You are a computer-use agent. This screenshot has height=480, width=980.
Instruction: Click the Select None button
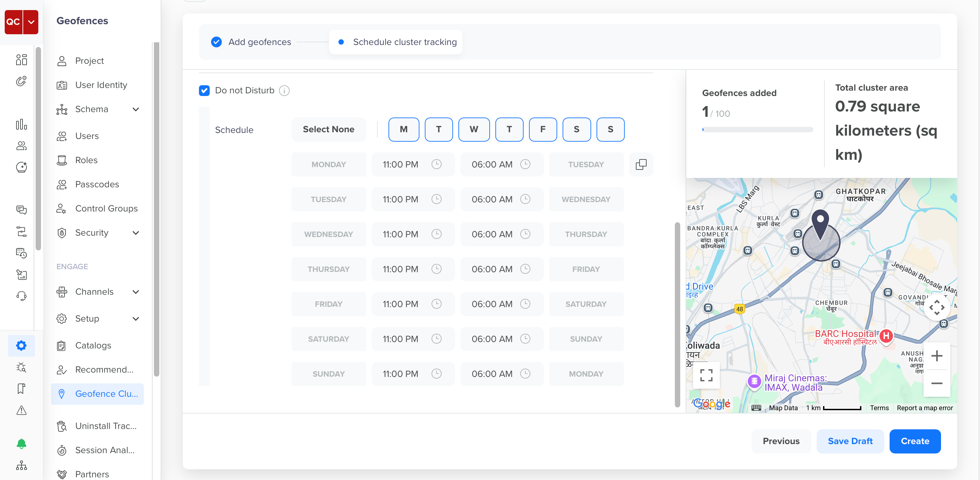coord(328,130)
